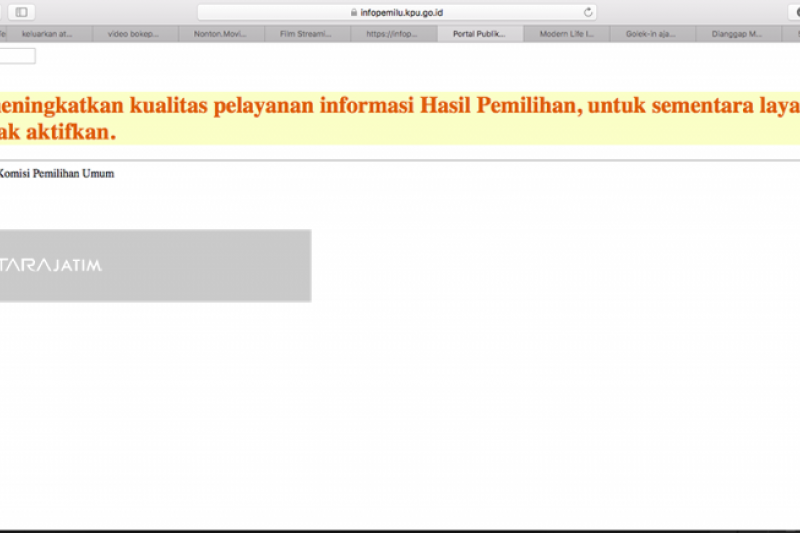Switch to the 'video bokep...' tab

pyautogui.click(x=133, y=34)
